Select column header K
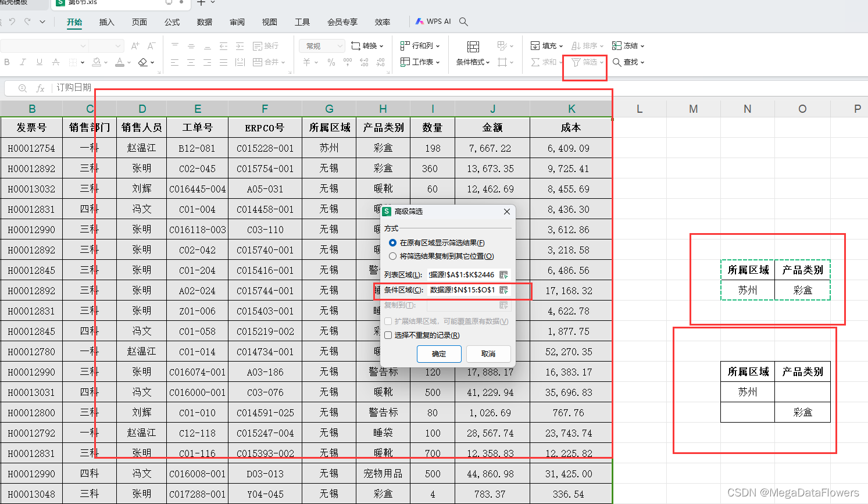This screenshot has height=504, width=868. coord(571,109)
